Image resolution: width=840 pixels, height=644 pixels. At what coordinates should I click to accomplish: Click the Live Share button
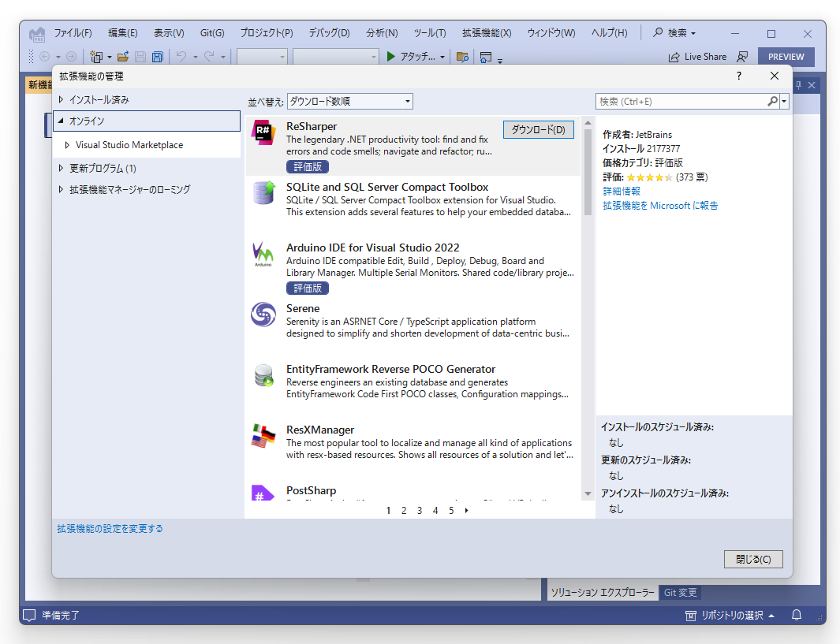697,57
